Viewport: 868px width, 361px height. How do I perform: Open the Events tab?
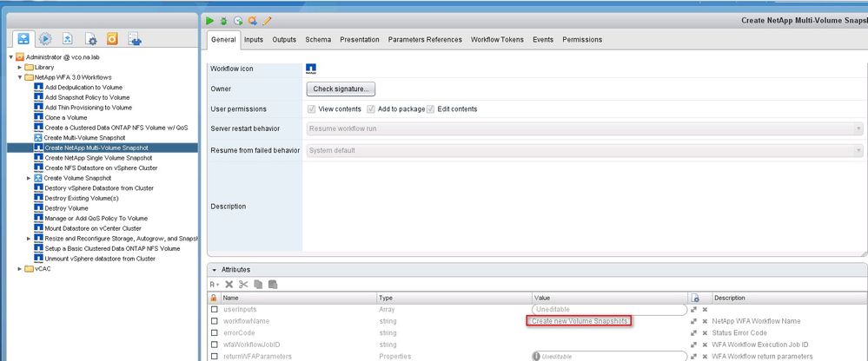(x=543, y=40)
